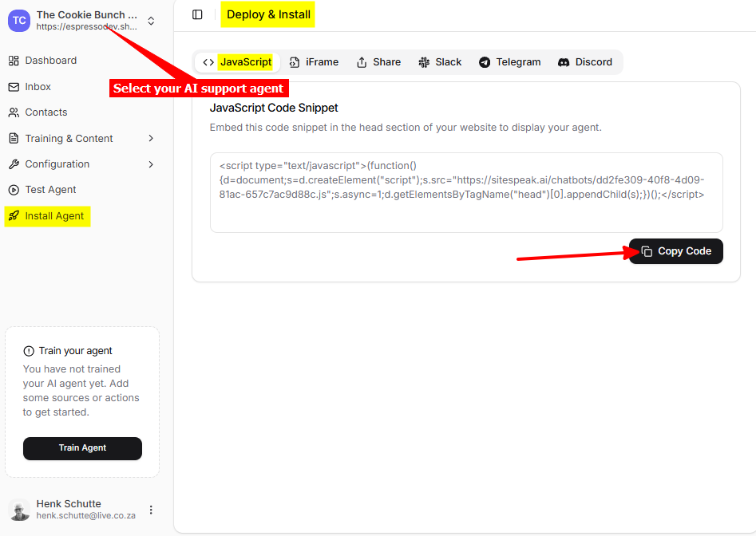Click the Slack logo icon
The image size is (756, 536).
[x=424, y=62]
